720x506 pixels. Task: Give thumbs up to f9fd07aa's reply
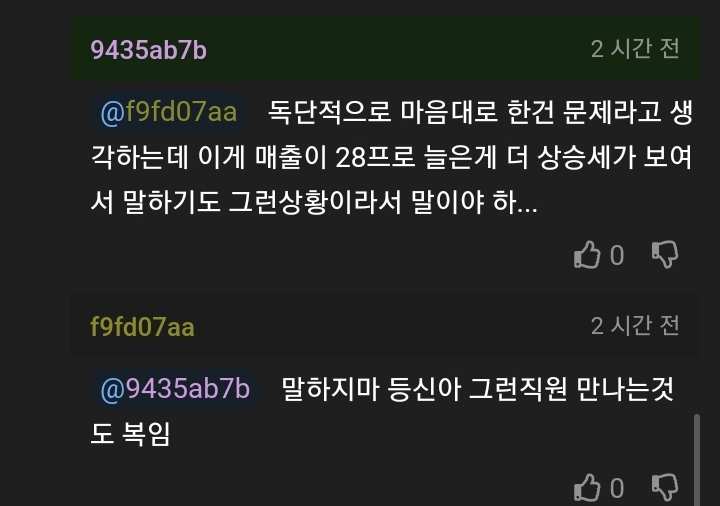click(587, 487)
